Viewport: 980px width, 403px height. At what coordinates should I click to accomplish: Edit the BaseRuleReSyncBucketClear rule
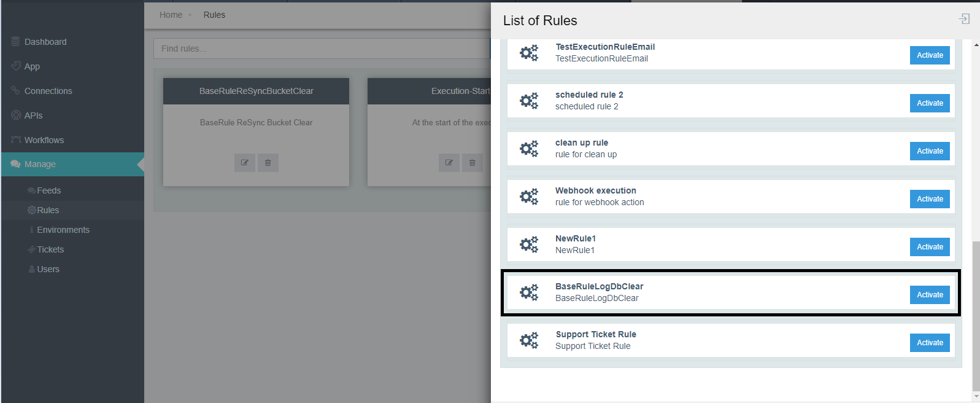pyautogui.click(x=244, y=163)
